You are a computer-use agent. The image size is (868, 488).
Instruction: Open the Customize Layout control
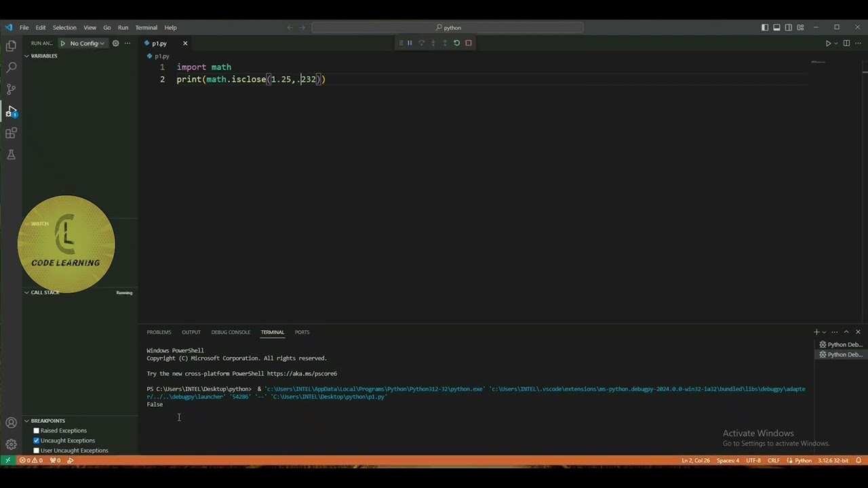point(800,28)
